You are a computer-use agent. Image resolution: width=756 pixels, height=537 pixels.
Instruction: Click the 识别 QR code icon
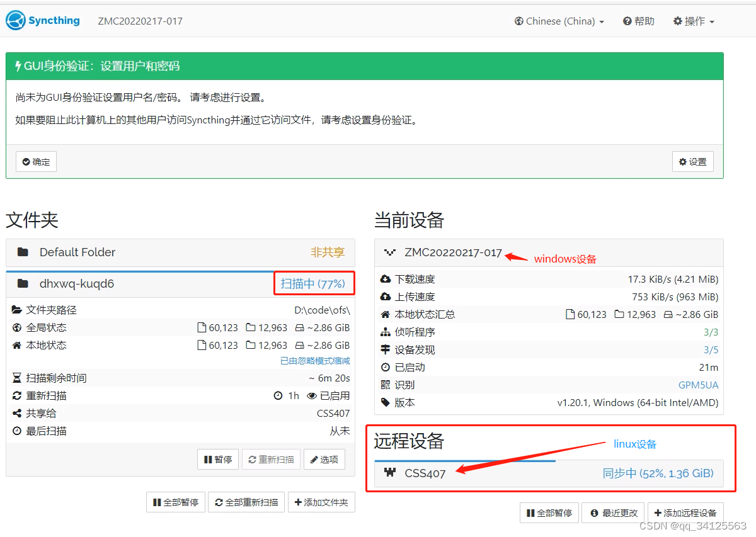pos(386,385)
